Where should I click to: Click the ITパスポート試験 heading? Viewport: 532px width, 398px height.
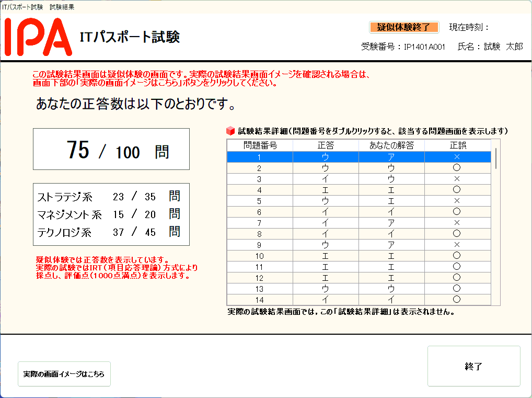pos(130,37)
